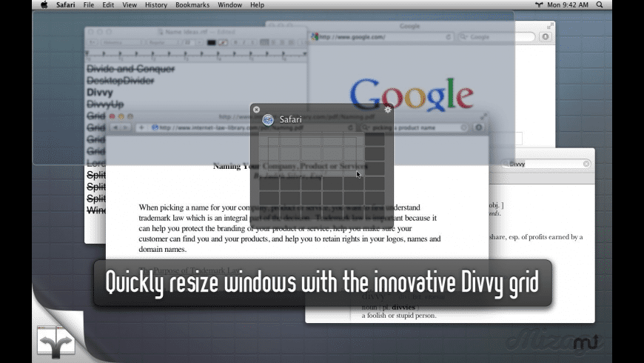Click the Name Ideas.rtf window title
The width and height of the screenshot is (644, 363).
coord(196,32)
